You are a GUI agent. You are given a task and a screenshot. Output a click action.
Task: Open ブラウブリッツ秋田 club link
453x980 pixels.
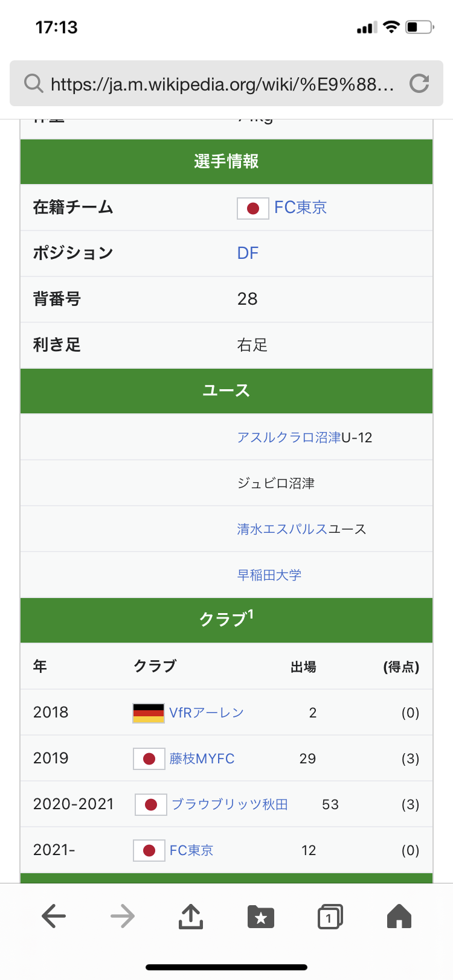[x=230, y=804]
